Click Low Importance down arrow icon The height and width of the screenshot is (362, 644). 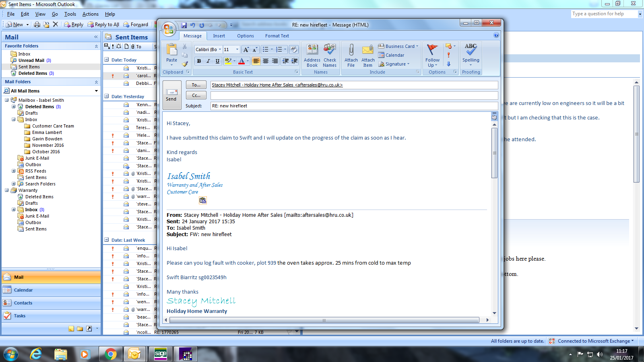click(449, 64)
